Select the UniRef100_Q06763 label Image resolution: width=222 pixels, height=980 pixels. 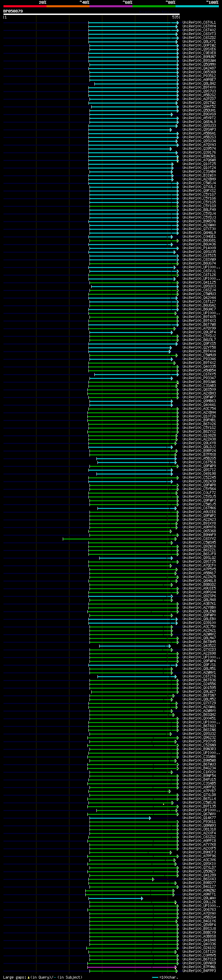pos(199,910)
